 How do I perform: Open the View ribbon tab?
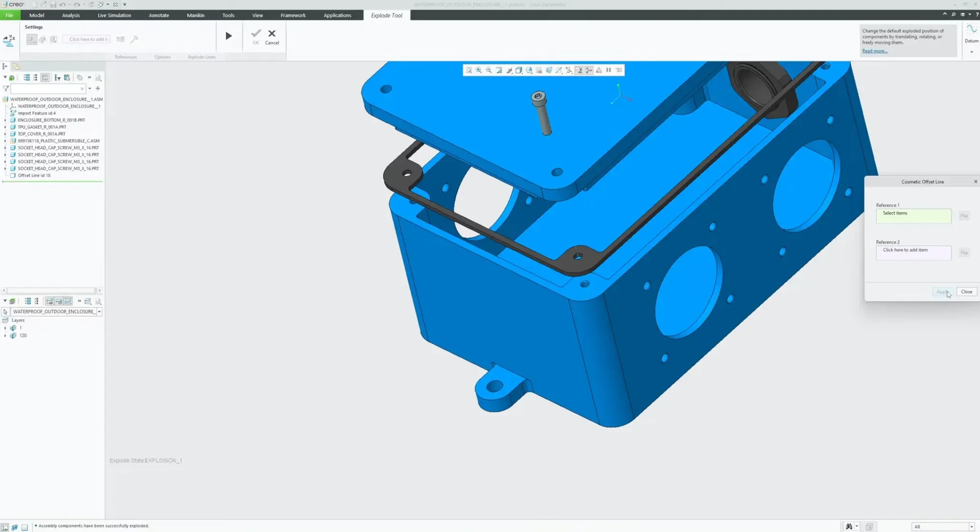point(258,15)
